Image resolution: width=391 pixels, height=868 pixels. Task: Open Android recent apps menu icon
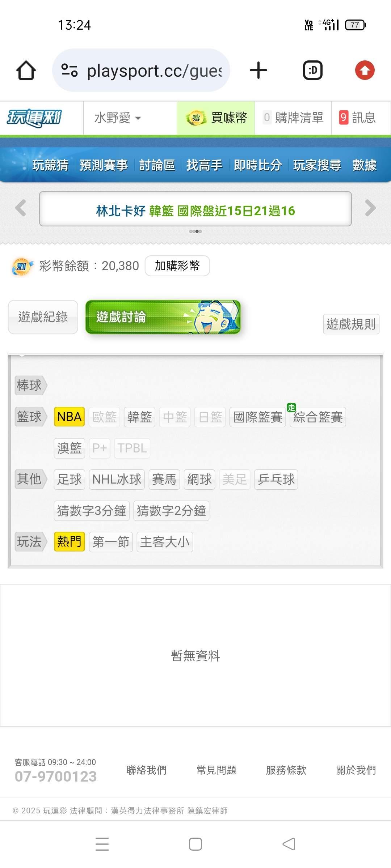click(x=102, y=844)
